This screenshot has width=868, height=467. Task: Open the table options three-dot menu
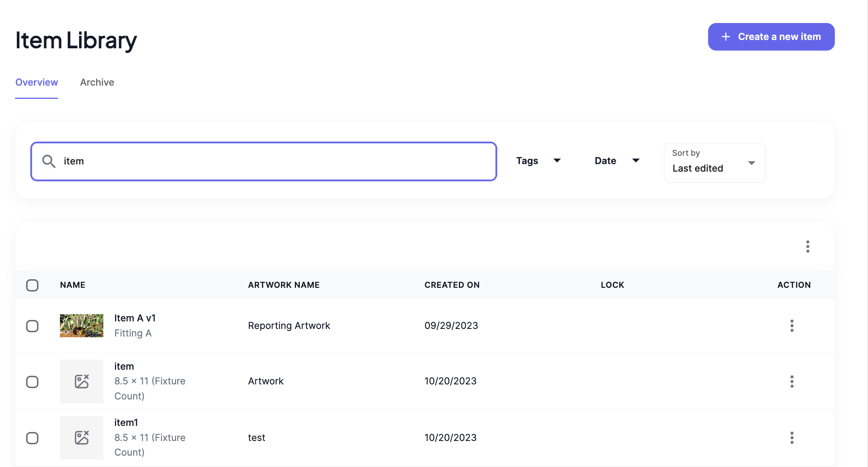click(807, 246)
